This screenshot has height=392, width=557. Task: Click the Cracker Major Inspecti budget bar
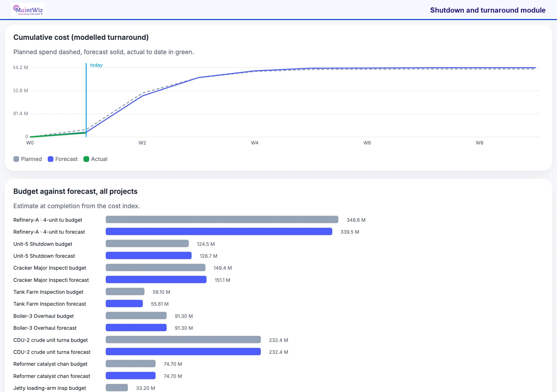[x=155, y=268]
